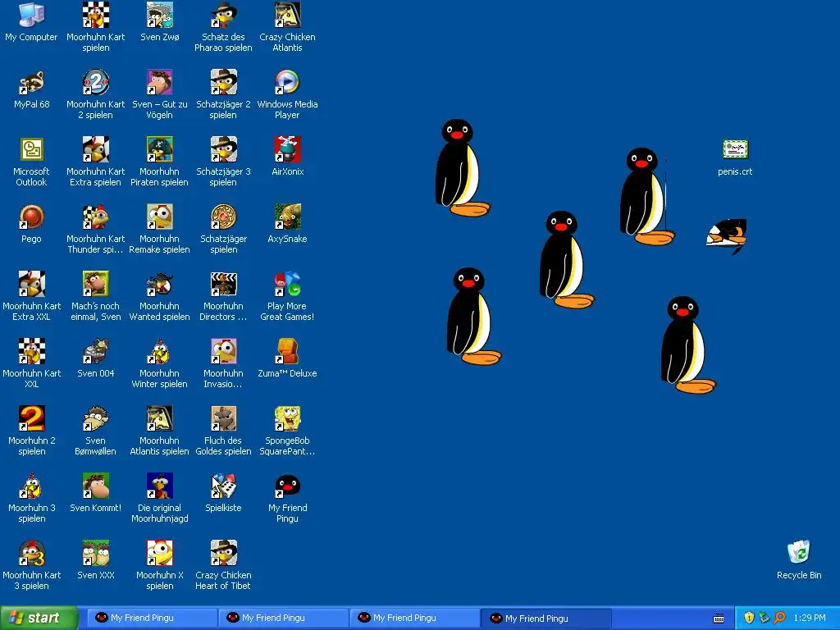Viewport: 840px width, 630px height.
Task: Open the Moorhuhn Directors shortcut
Action: [223, 284]
